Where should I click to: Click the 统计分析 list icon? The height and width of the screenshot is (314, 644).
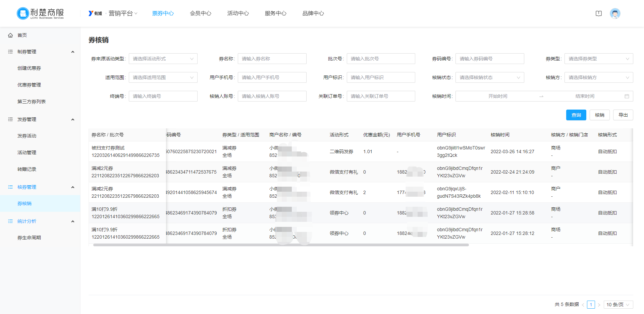click(10, 221)
